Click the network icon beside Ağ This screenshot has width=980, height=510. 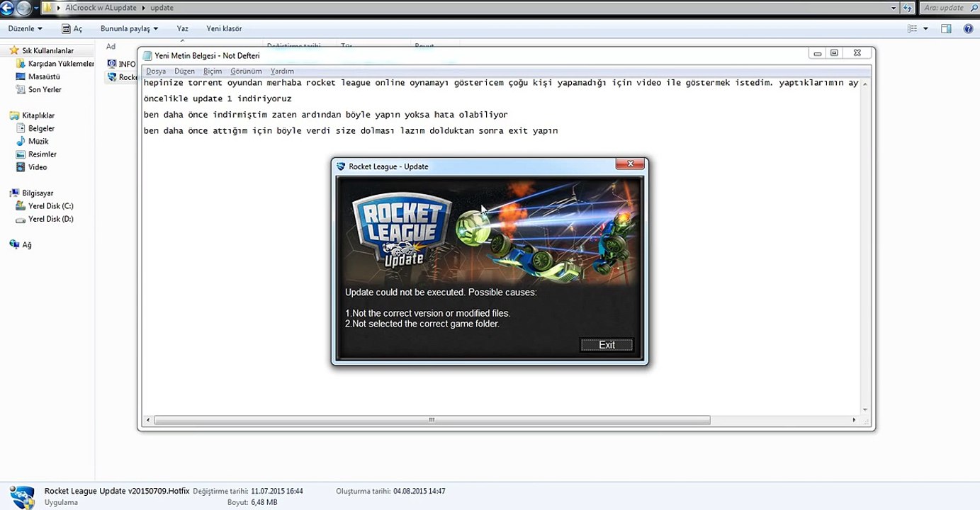coord(13,244)
